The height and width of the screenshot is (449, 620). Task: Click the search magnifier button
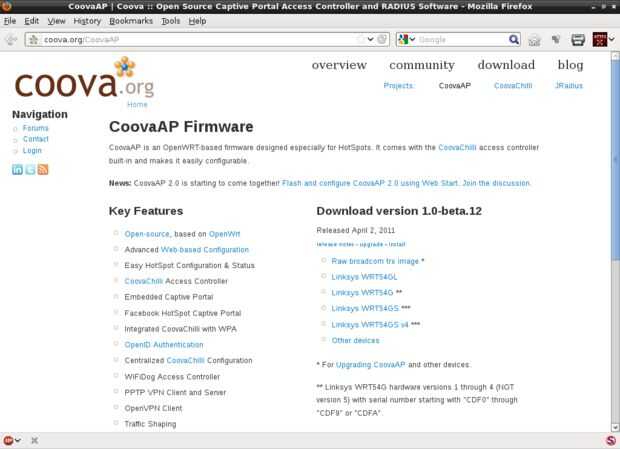(x=514, y=40)
